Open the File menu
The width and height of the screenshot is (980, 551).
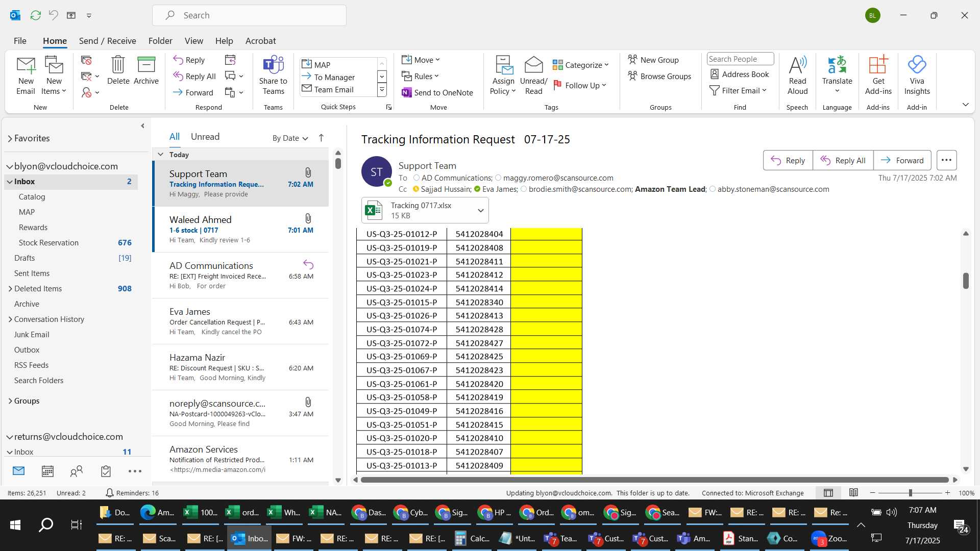coord(20,41)
